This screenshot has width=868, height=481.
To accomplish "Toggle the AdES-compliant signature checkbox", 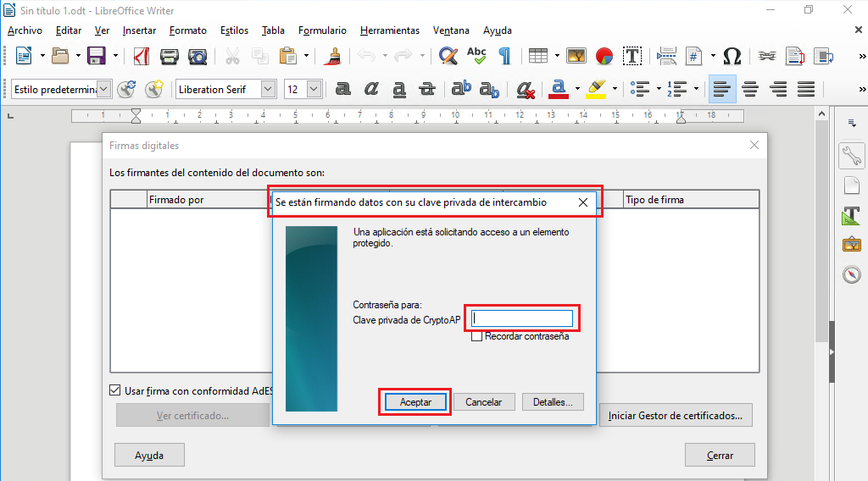I will [115, 390].
